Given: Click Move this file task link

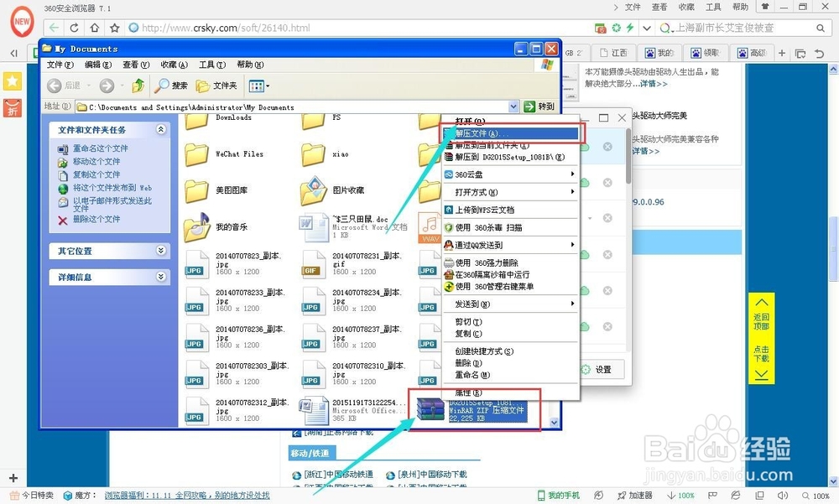Looking at the screenshot, I should [96, 162].
